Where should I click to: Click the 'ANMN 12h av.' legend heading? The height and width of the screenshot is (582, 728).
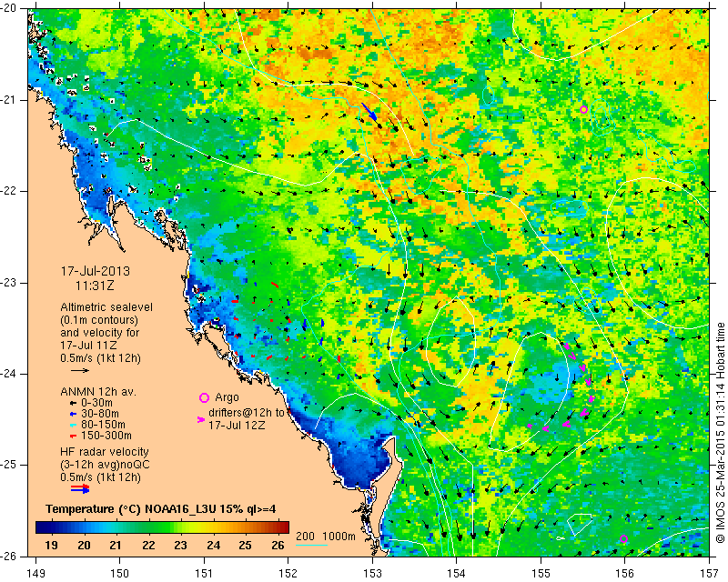click(x=98, y=392)
